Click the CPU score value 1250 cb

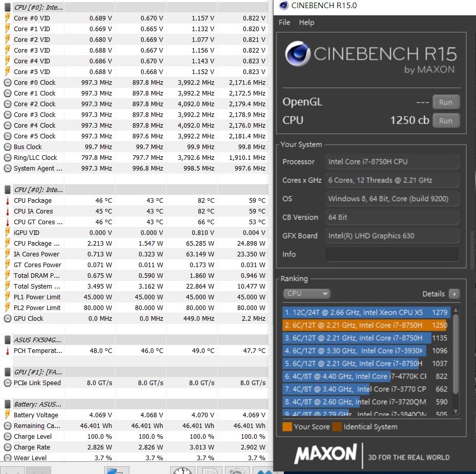(x=410, y=121)
